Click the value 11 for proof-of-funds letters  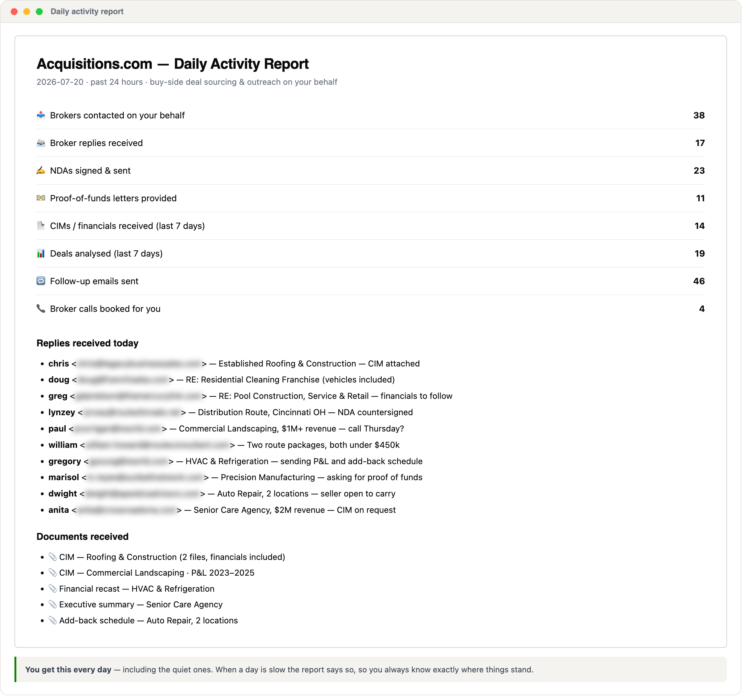pos(701,198)
